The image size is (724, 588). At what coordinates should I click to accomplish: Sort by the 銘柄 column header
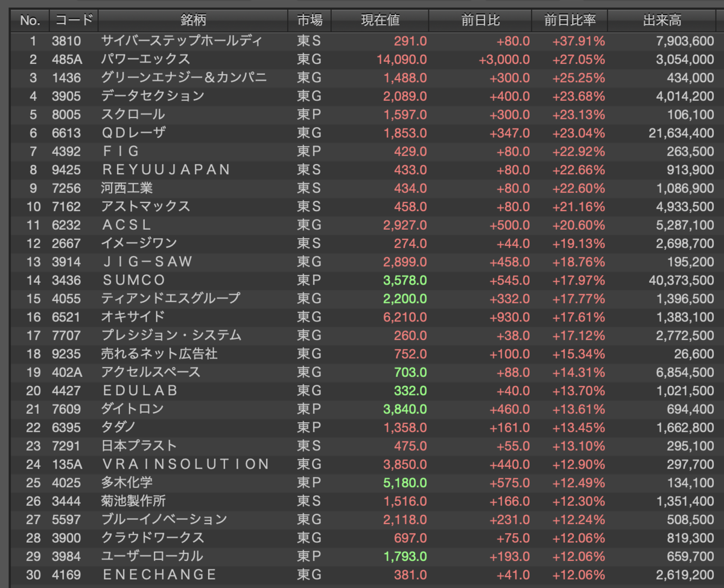(x=193, y=21)
